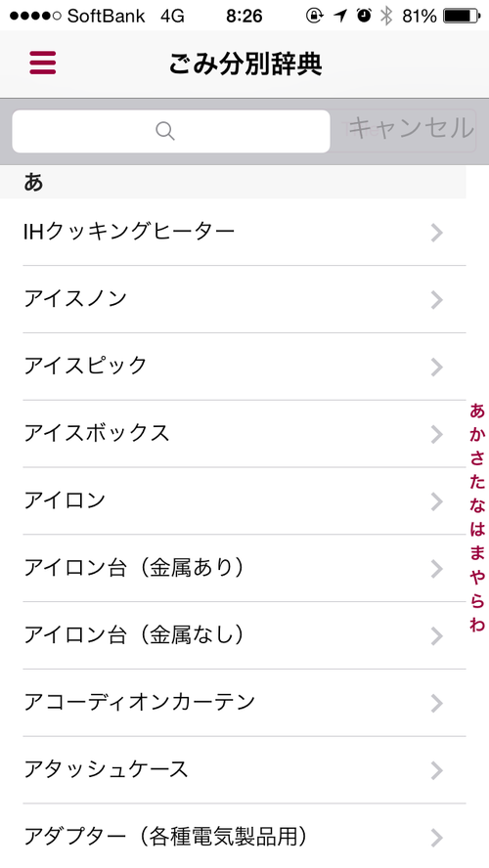Expand the chevron beside アイスボックス
489x868 pixels.
pyautogui.click(x=437, y=434)
